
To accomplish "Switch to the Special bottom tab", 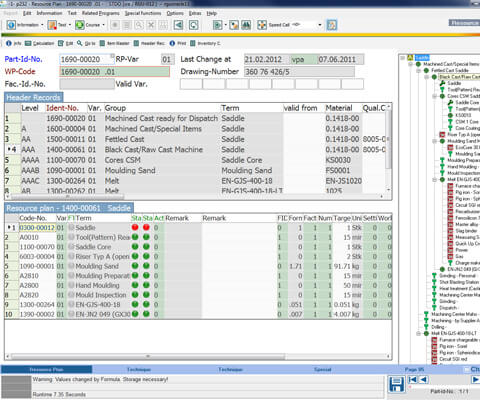I will pyautogui.click(x=322, y=369).
